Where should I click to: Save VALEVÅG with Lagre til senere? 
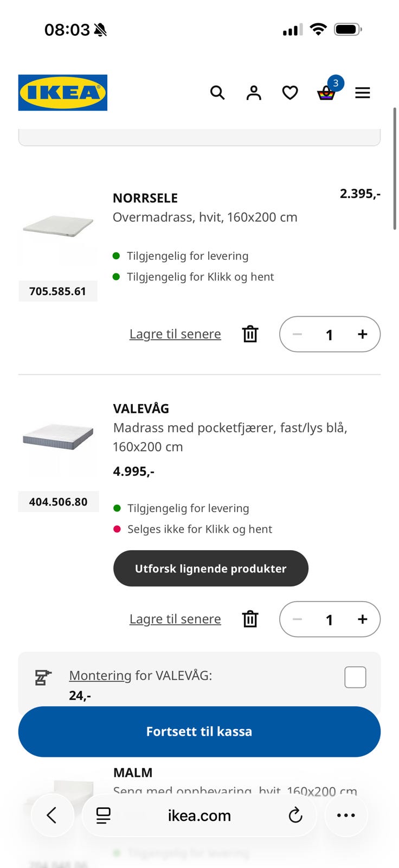click(175, 619)
